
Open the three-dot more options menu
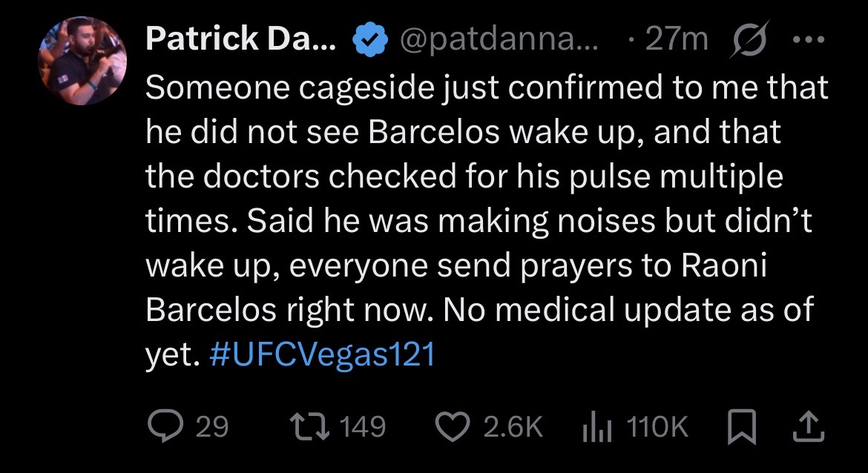click(808, 40)
